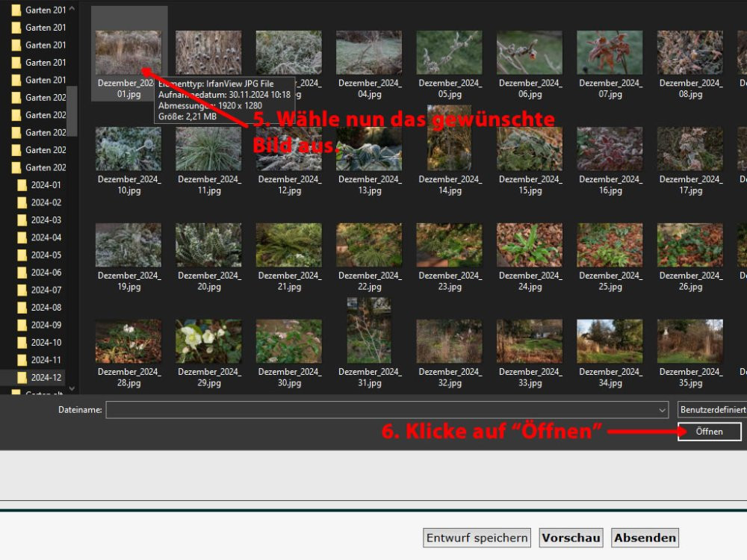
Task: Select the Dezember_2024_31.jpg portrait thumbnail
Action: [369, 331]
